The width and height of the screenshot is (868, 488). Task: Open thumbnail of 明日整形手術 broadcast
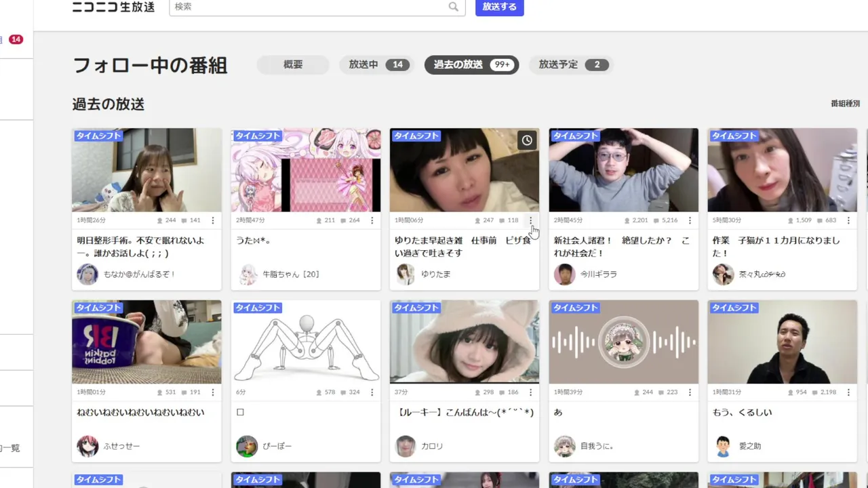pyautogui.click(x=146, y=170)
